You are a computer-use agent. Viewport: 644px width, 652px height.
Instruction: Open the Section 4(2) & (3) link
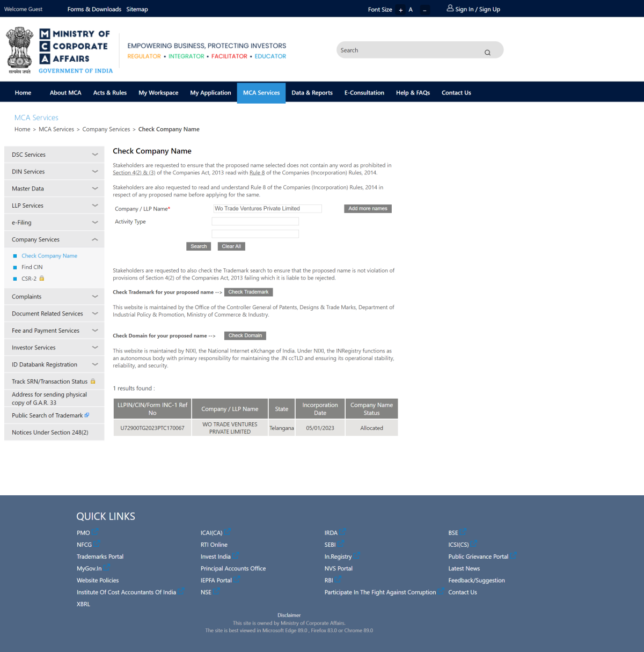click(x=134, y=173)
